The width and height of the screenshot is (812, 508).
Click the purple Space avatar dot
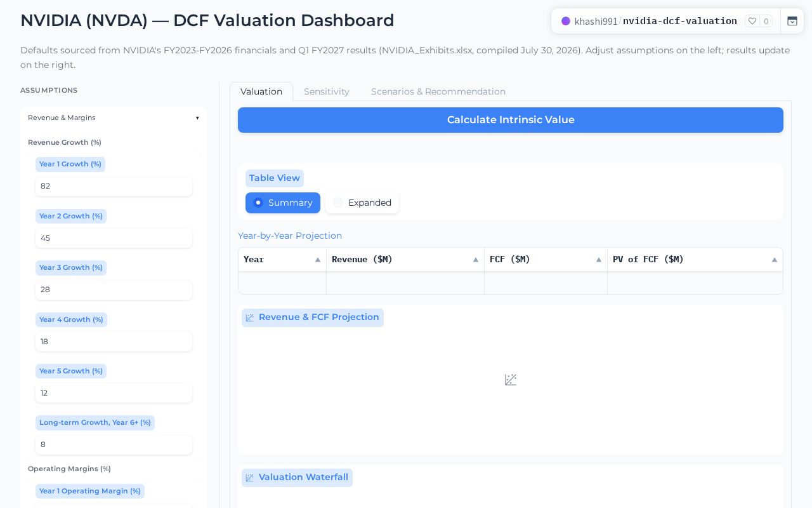coord(566,21)
